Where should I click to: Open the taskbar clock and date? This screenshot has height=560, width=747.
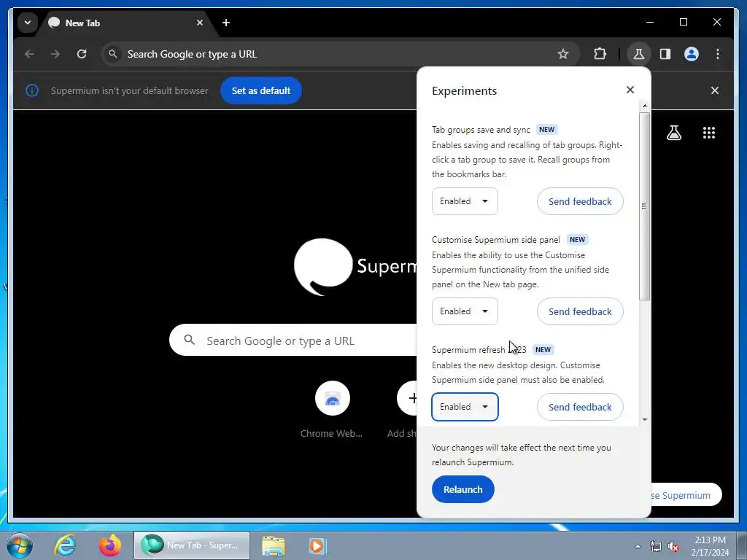(x=710, y=545)
